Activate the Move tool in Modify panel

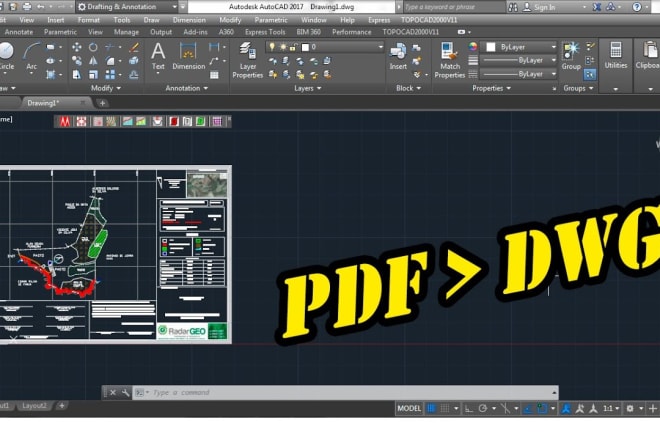(x=77, y=47)
